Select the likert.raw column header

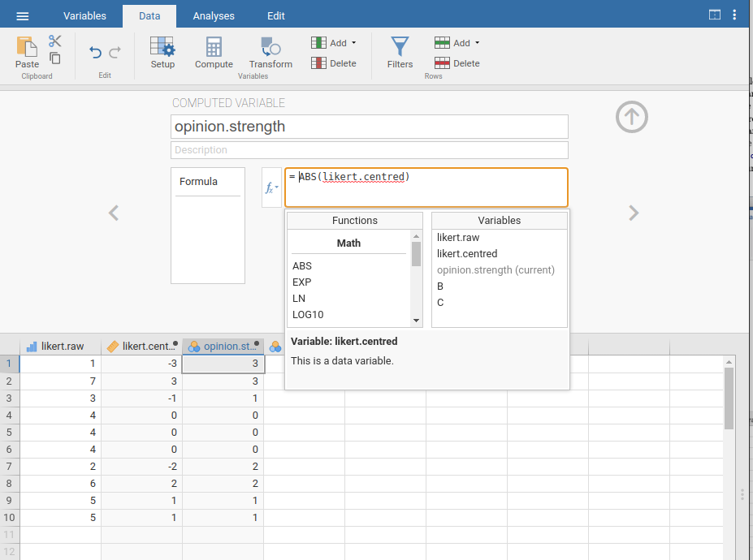(x=60, y=347)
